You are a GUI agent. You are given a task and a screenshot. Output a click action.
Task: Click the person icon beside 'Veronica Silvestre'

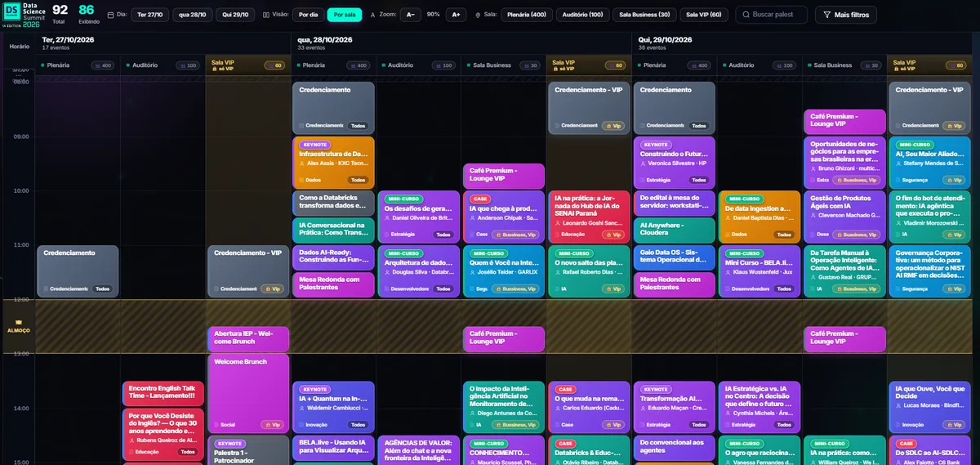(642, 163)
